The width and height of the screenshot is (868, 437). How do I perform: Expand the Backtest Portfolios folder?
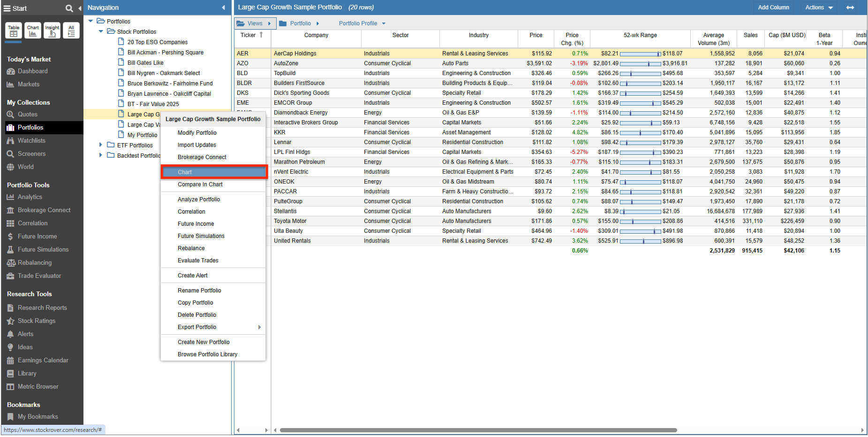click(101, 155)
